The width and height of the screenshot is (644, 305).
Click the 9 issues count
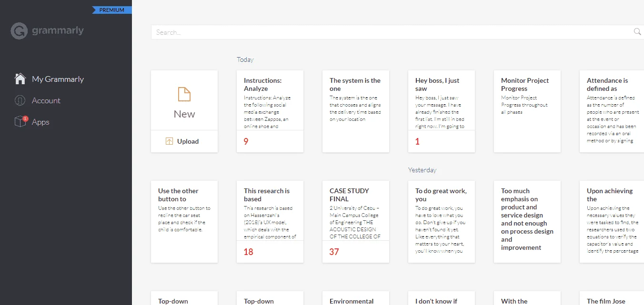(x=246, y=141)
